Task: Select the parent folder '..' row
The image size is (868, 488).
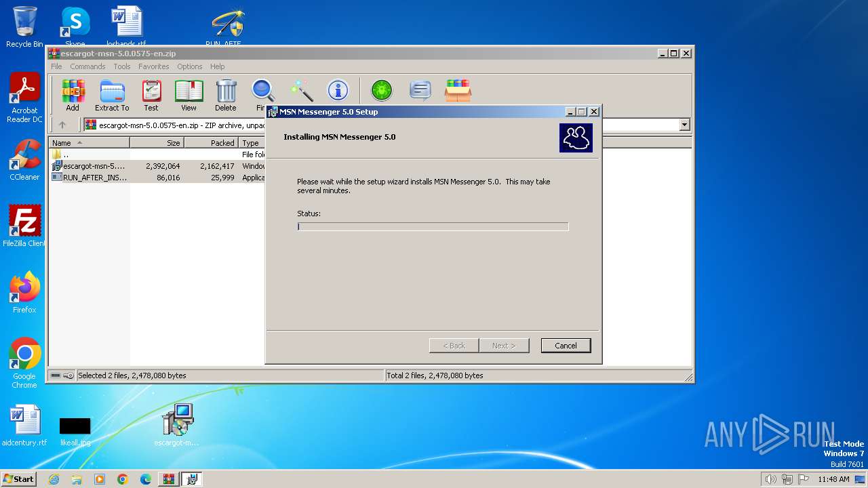Action: [157, 155]
